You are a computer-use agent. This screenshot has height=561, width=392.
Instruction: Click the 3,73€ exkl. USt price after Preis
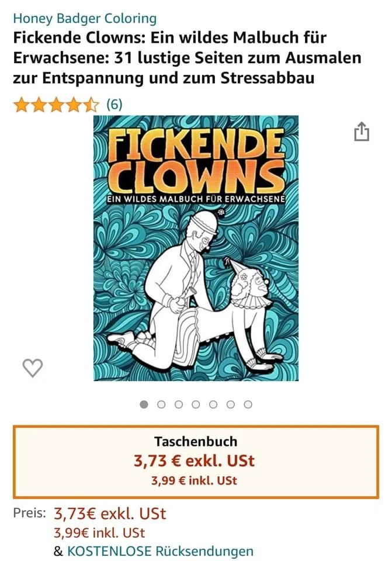(110, 514)
